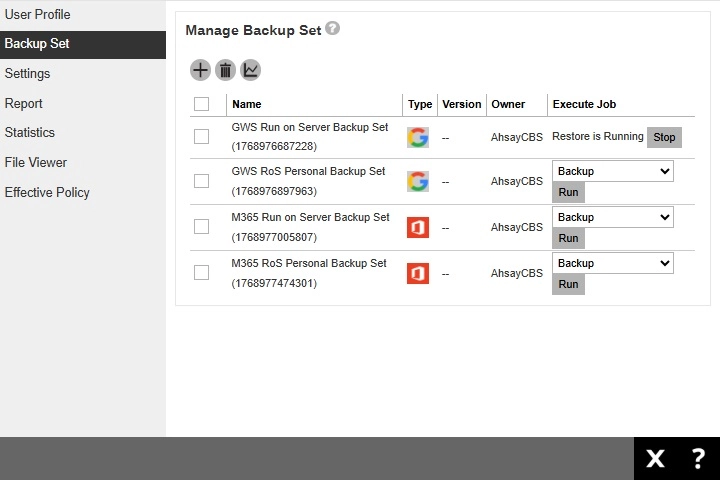This screenshot has height=480, width=720.
Task: Expand Backup dropdown for GWS RoS Personal set
Action: 612,171
